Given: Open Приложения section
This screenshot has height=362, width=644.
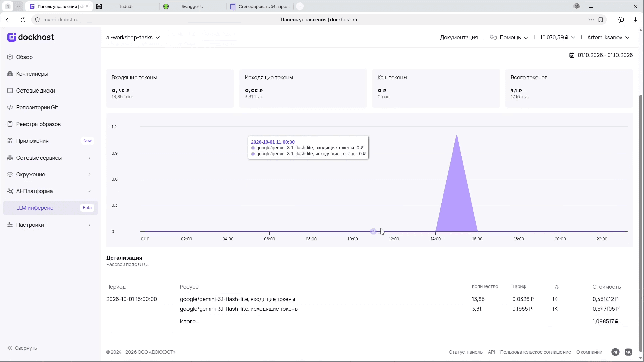Looking at the screenshot, I should [33, 141].
